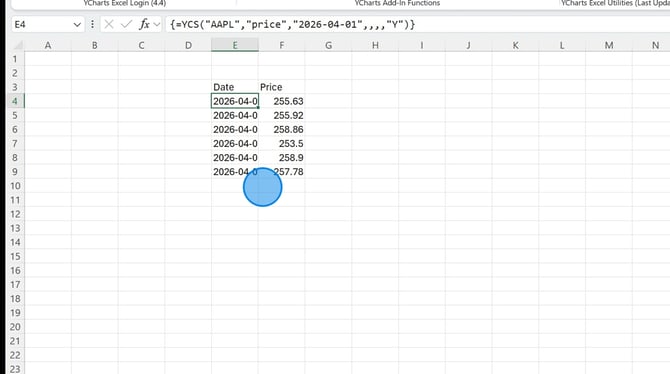Select row 9 header
Image resolution: width=670 pixels, height=374 pixels.
15,172
